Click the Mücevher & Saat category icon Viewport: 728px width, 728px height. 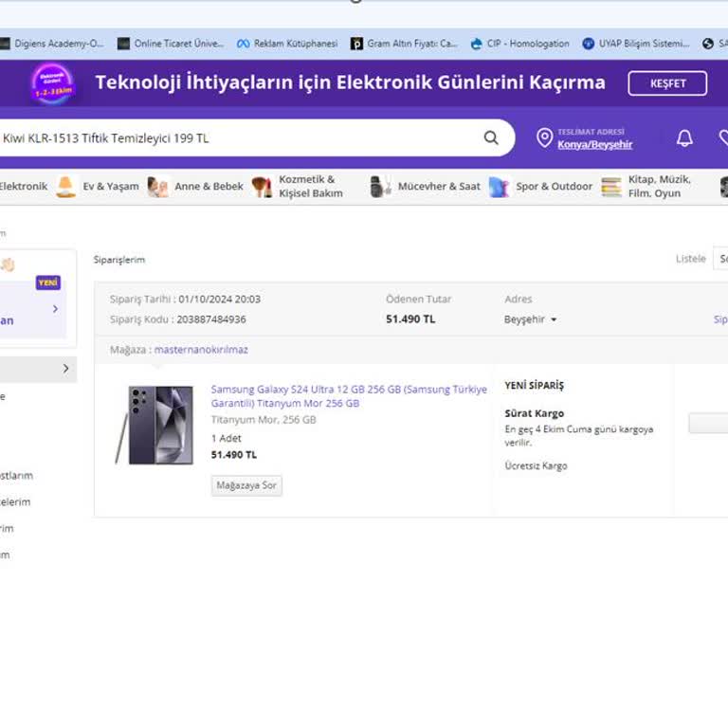381,187
